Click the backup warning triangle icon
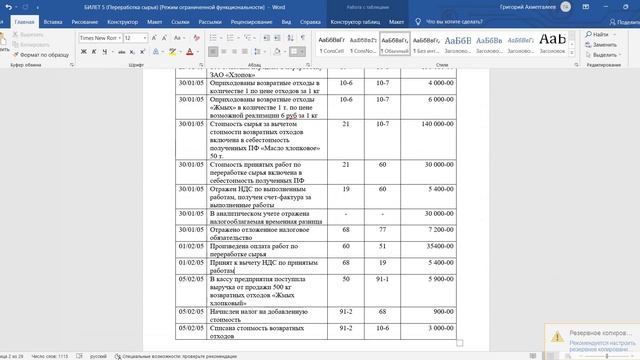This screenshot has height=360, width=640. (557, 337)
